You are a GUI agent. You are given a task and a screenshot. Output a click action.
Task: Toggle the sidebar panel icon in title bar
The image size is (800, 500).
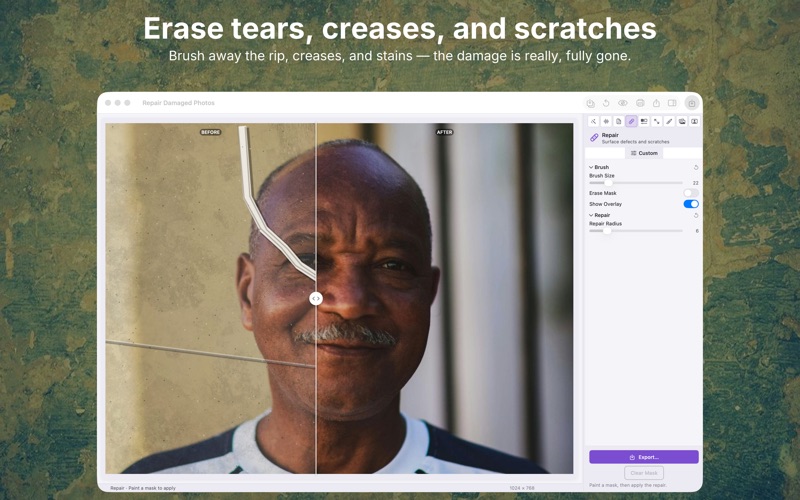tap(672, 103)
